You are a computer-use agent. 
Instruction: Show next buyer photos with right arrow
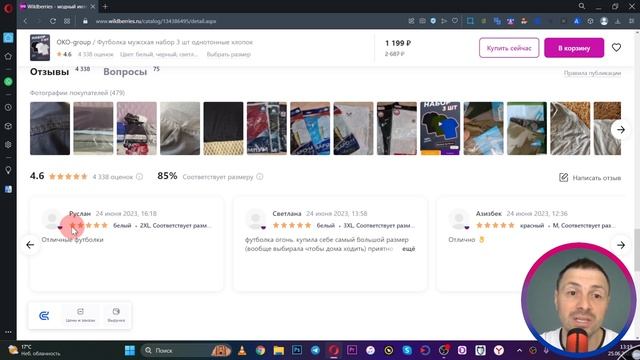[x=621, y=130]
